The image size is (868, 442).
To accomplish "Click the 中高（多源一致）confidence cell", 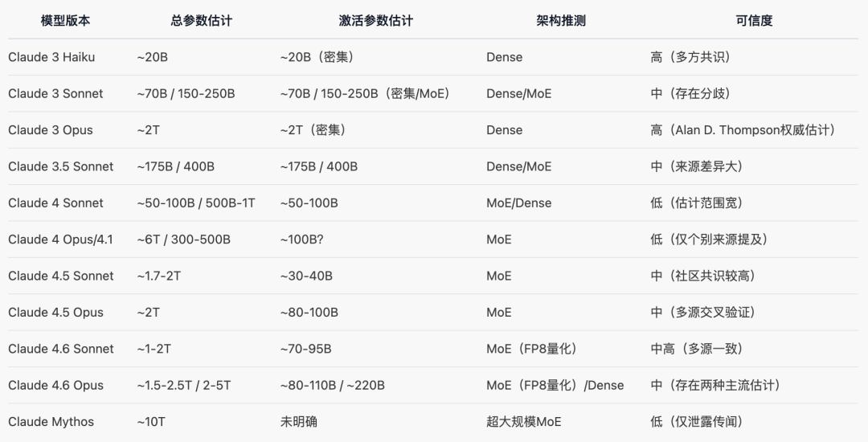I will pos(697,349).
